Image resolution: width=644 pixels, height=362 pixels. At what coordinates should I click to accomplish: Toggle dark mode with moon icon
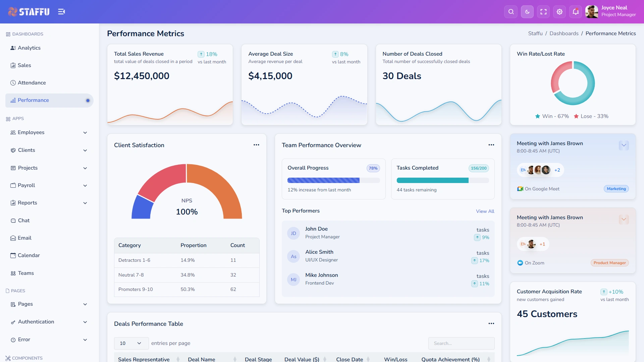pyautogui.click(x=527, y=12)
